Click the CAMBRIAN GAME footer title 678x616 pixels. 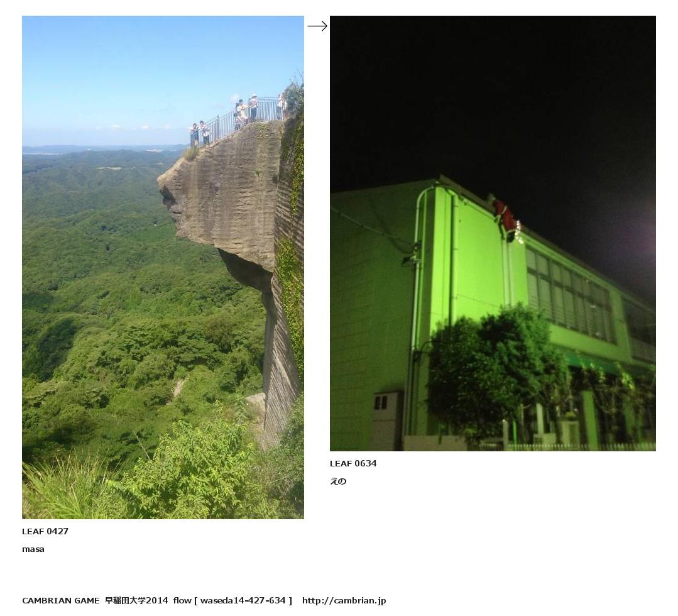pos(61,600)
